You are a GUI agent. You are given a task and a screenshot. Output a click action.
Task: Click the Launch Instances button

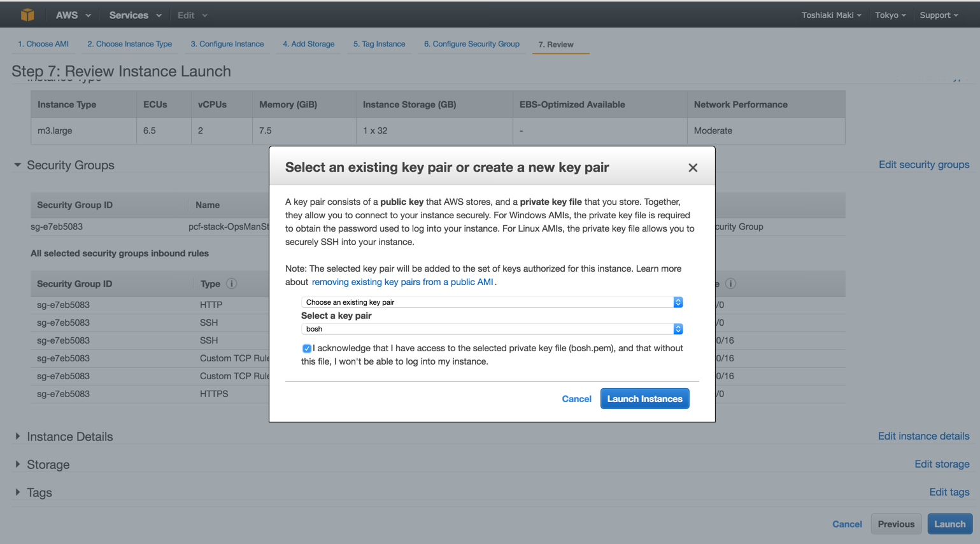644,399
